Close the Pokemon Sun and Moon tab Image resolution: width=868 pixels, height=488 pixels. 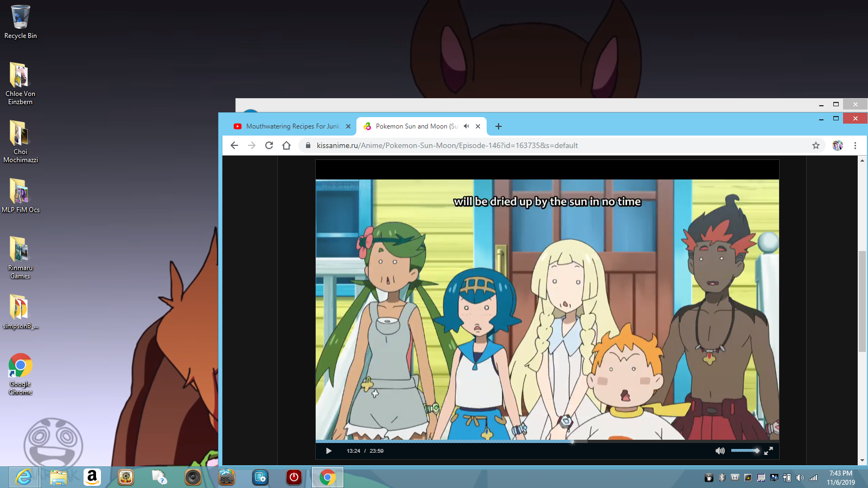pyautogui.click(x=478, y=126)
